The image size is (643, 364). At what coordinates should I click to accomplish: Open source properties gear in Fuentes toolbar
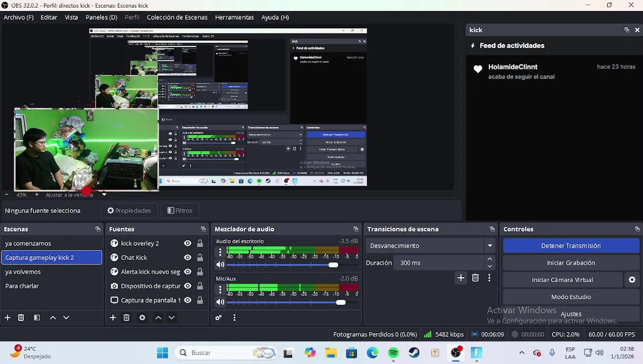(x=142, y=317)
